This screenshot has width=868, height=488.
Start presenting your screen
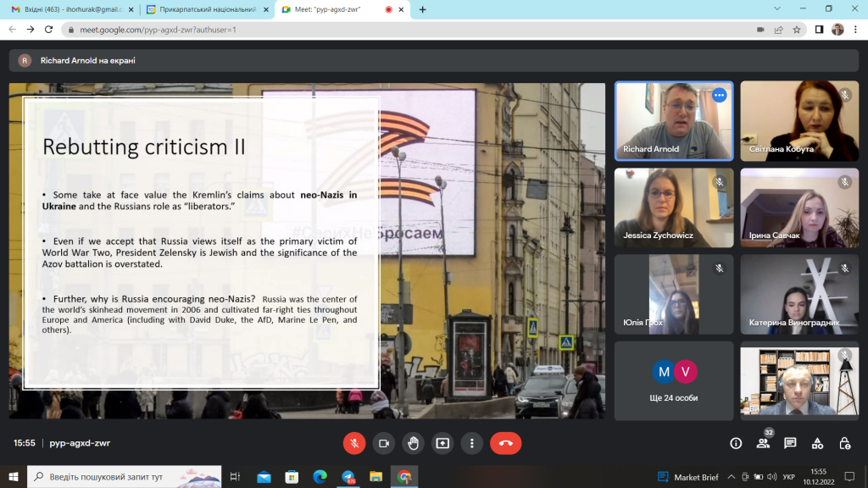pos(442,443)
